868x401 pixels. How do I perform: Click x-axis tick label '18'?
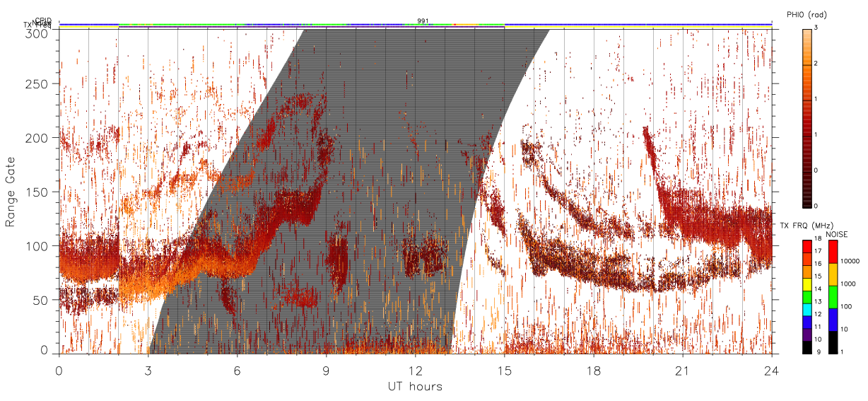[594, 371]
